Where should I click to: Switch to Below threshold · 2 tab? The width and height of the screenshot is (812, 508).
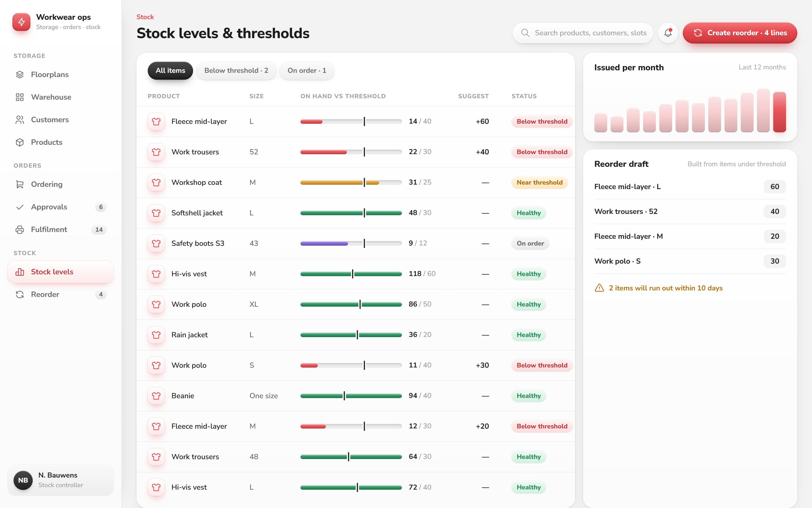[x=236, y=71]
